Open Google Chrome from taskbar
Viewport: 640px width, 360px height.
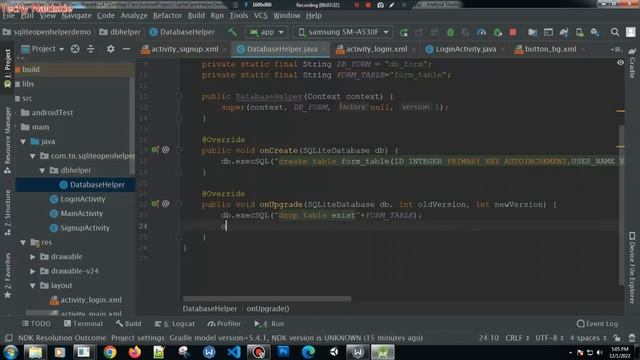[110, 352]
